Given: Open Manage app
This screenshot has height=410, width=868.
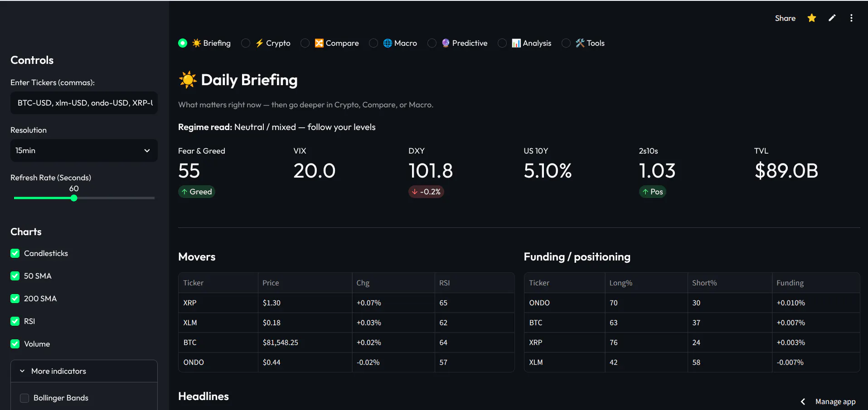Looking at the screenshot, I should coord(835,402).
